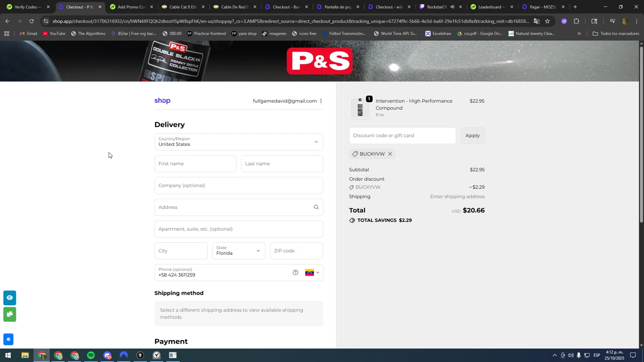Image resolution: width=644 pixels, height=362 pixels.
Task: Open the browser extensions puzzle icon
Action: tap(577, 21)
